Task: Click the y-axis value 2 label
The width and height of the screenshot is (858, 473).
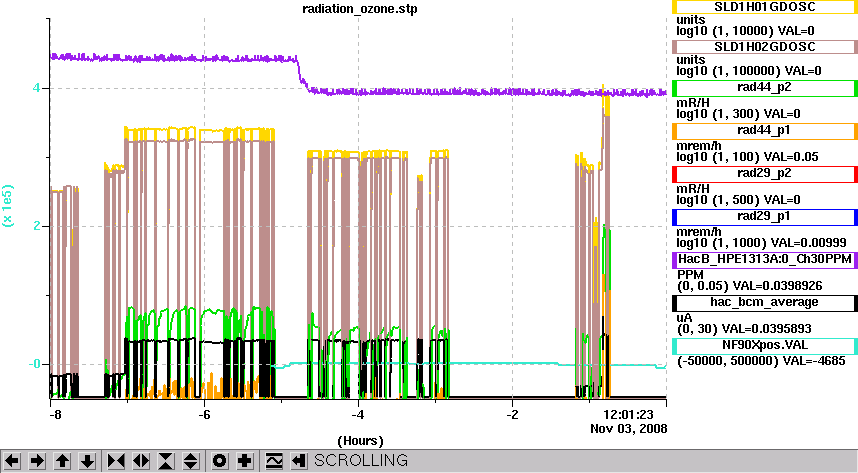Action: (36, 226)
